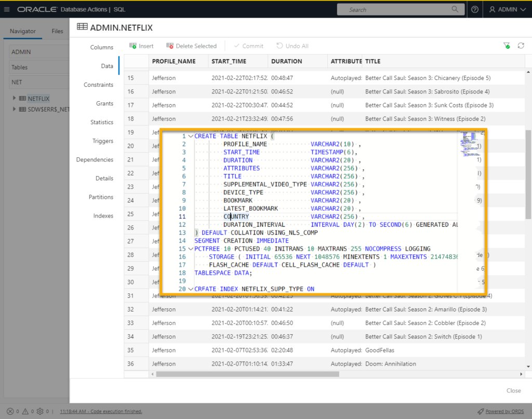
Task: Click the NET filter input field
Action: [x=38, y=82]
